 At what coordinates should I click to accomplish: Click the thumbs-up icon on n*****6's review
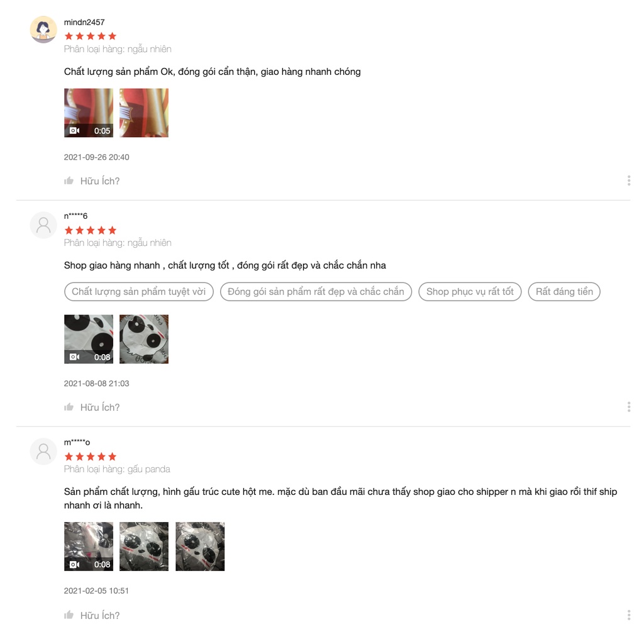click(69, 407)
